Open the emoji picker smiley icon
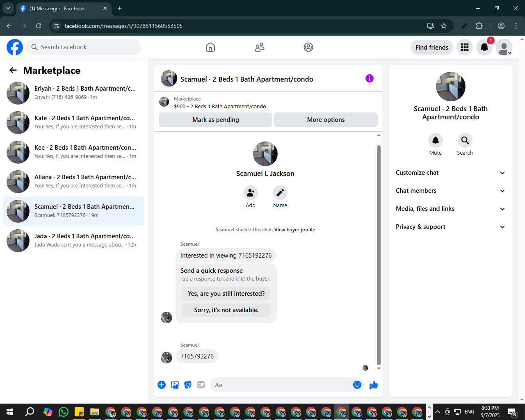525x420 pixels. coord(357,385)
